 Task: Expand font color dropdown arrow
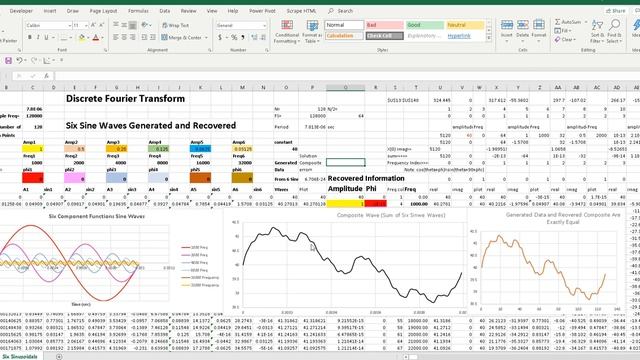(102, 38)
